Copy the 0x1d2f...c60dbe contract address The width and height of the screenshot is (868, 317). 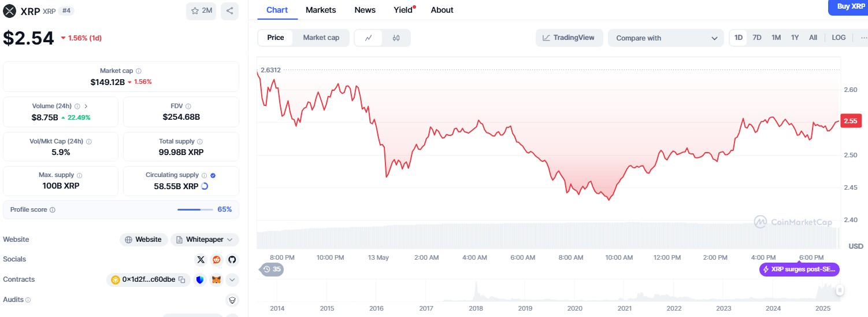point(181,280)
